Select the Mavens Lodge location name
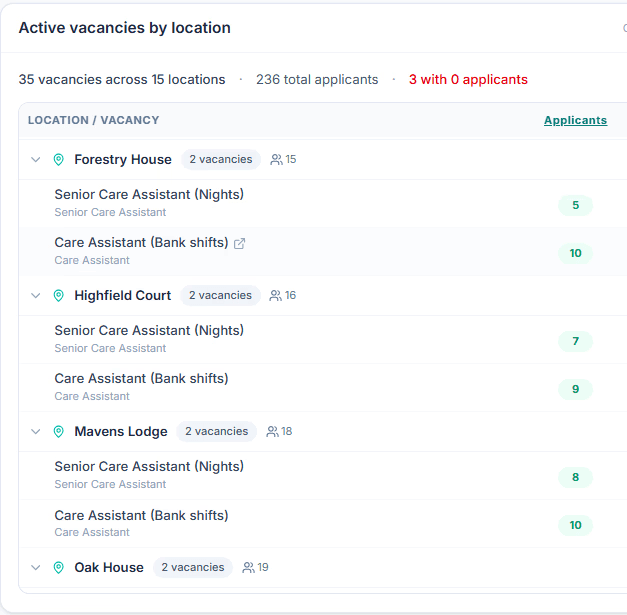This screenshot has width=627, height=615. point(121,431)
